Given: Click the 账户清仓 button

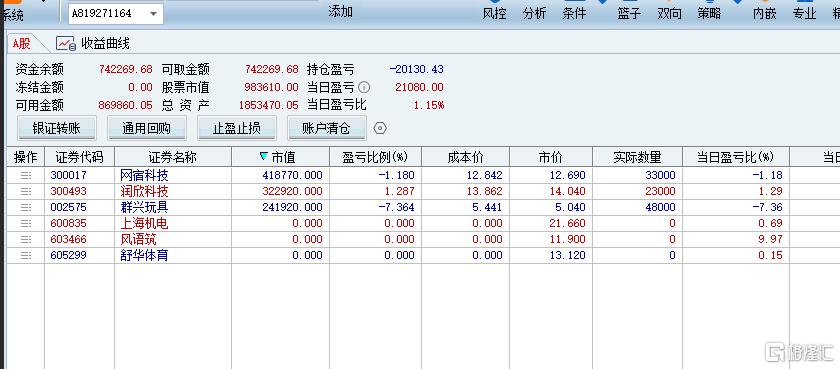Looking at the screenshot, I should (327, 128).
